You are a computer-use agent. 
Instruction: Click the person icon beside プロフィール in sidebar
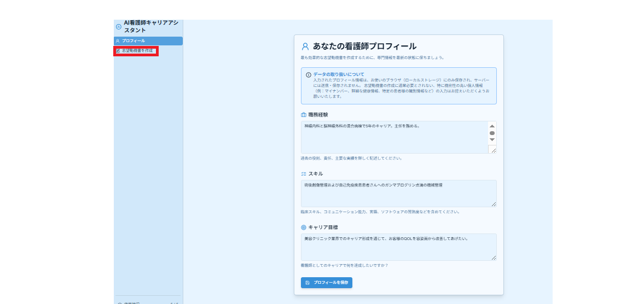(118, 41)
